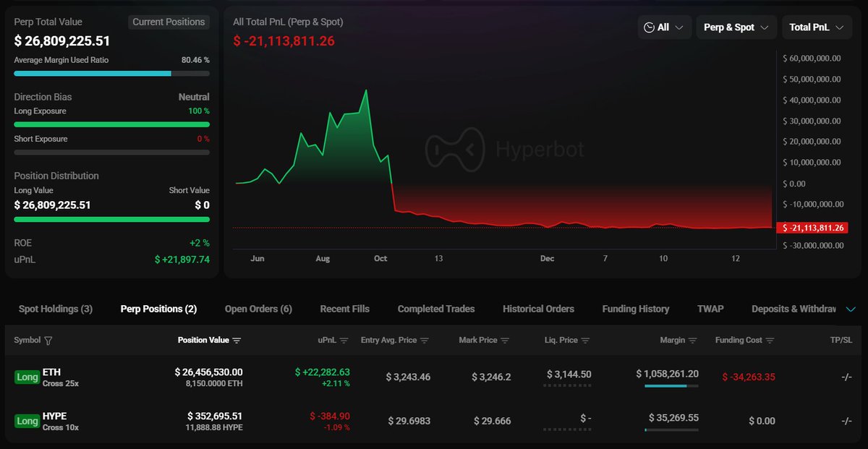
Task: Click the Current Positions button
Action: (x=169, y=22)
